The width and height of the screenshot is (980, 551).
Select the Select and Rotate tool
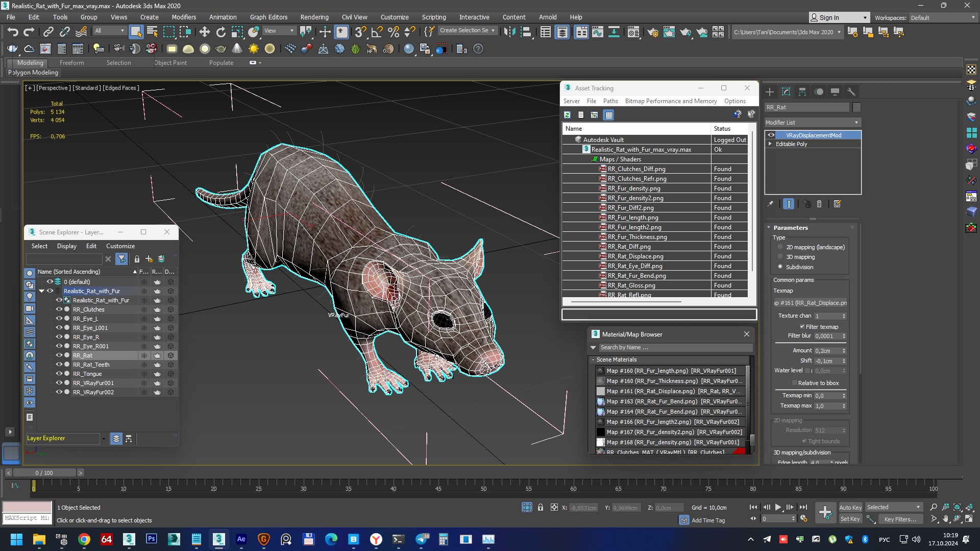220,32
